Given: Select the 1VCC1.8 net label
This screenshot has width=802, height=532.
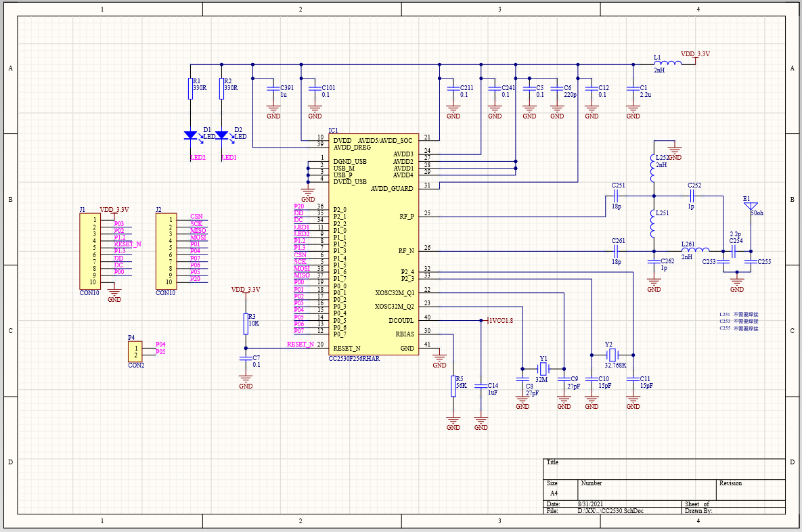Looking at the screenshot, I should [501, 321].
